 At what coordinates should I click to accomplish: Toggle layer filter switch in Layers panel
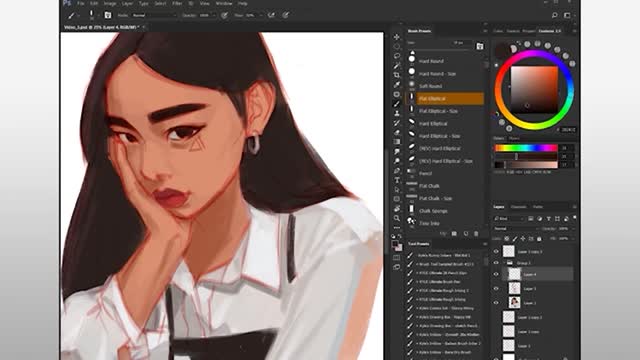[x=575, y=218]
